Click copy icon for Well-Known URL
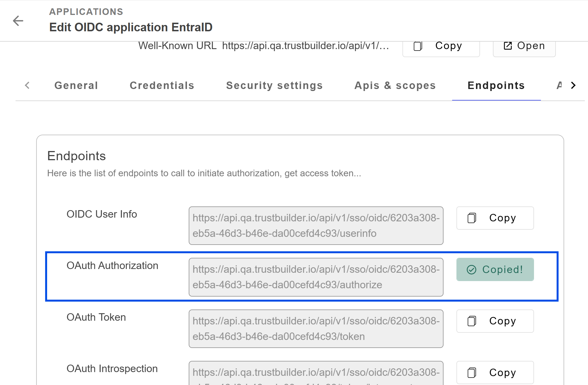This screenshot has height=385, width=588. (418, 46)
